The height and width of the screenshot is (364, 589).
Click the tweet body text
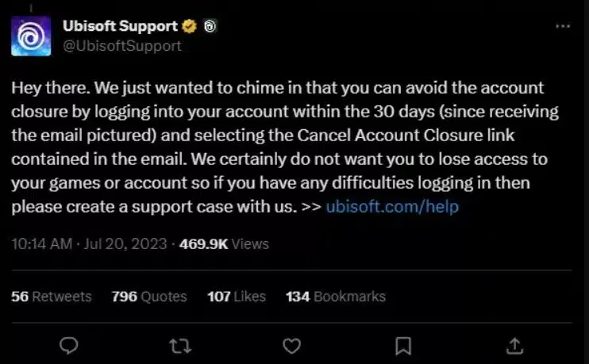(x=286, y=147)
